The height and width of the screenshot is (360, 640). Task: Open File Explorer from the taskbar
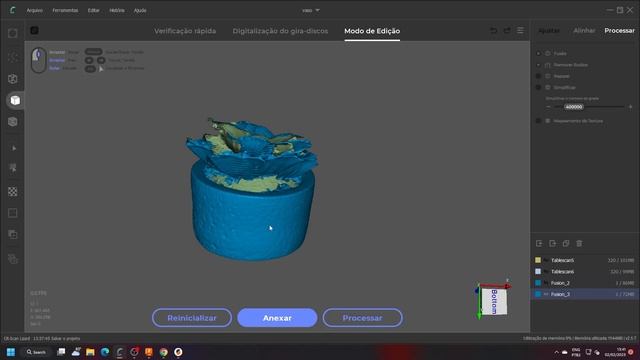point(90,352)
